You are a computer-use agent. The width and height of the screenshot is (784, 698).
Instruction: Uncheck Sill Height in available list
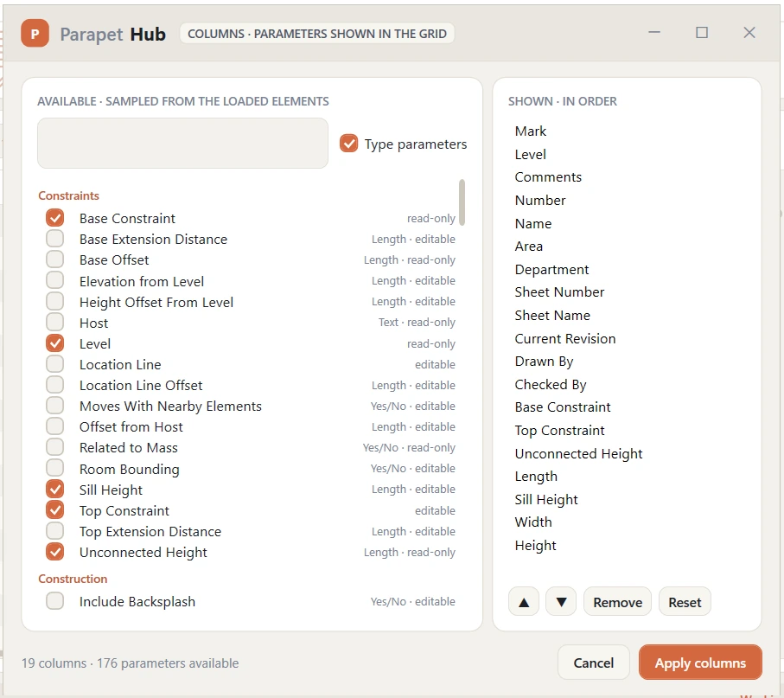pos(55,489)
